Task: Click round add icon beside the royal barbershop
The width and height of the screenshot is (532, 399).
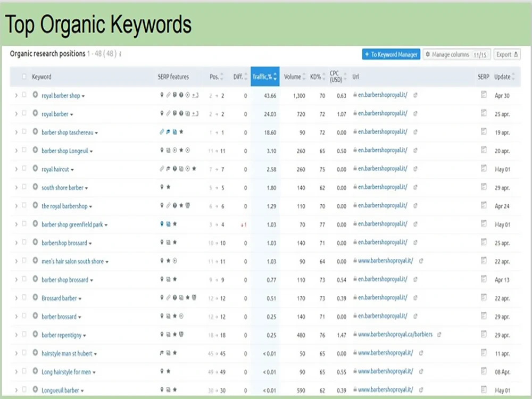Action: pos(35,205)
